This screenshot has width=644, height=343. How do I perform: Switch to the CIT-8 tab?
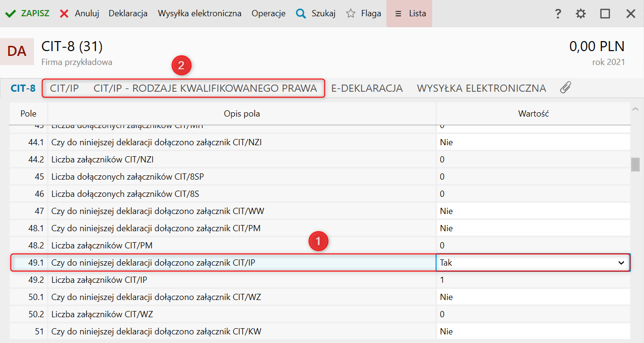click(23, 88)
